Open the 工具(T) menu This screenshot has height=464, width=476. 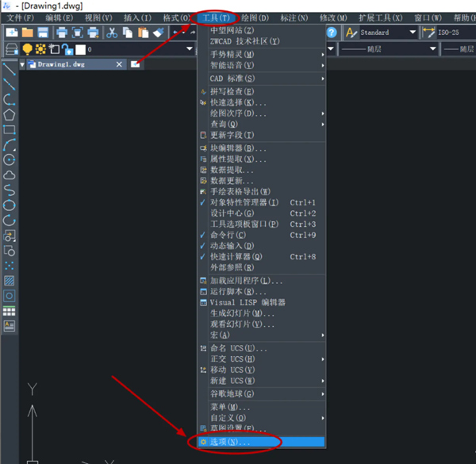point(216,18)
